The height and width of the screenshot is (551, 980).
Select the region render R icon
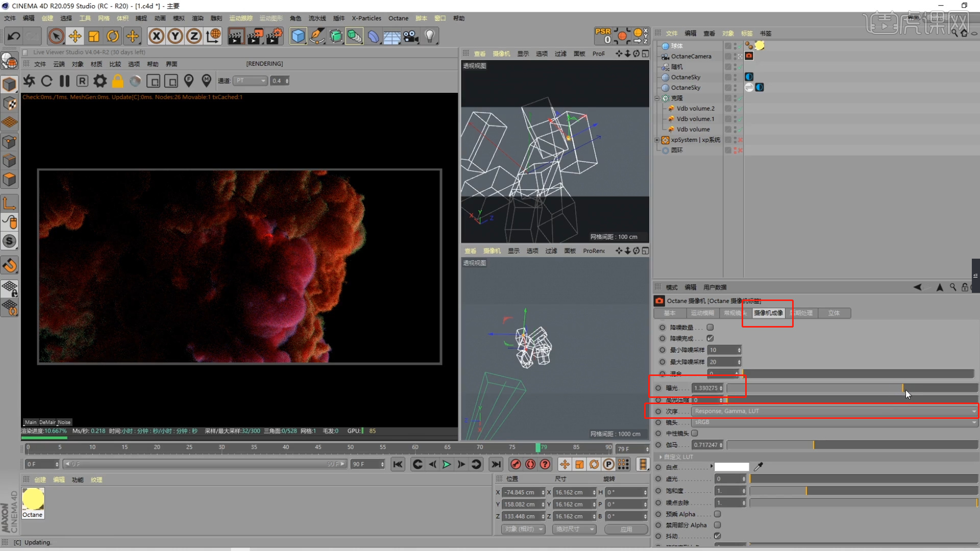pyautogui.click(x=82, y=81)
